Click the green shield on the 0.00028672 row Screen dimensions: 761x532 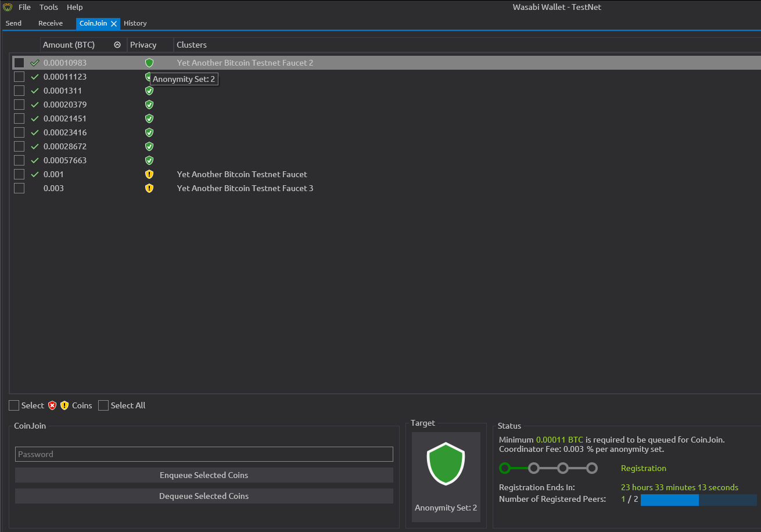coord(149,146)
